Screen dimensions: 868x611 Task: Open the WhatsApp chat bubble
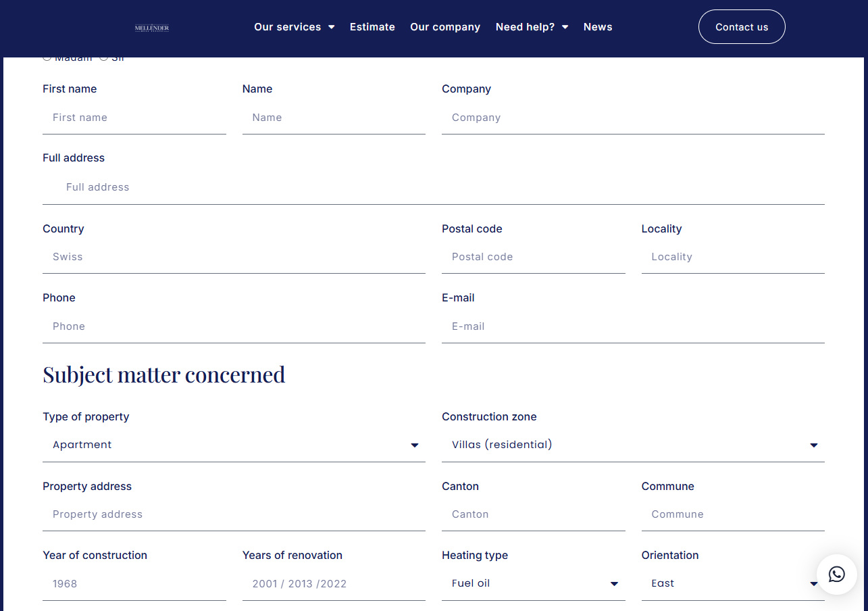836,575
